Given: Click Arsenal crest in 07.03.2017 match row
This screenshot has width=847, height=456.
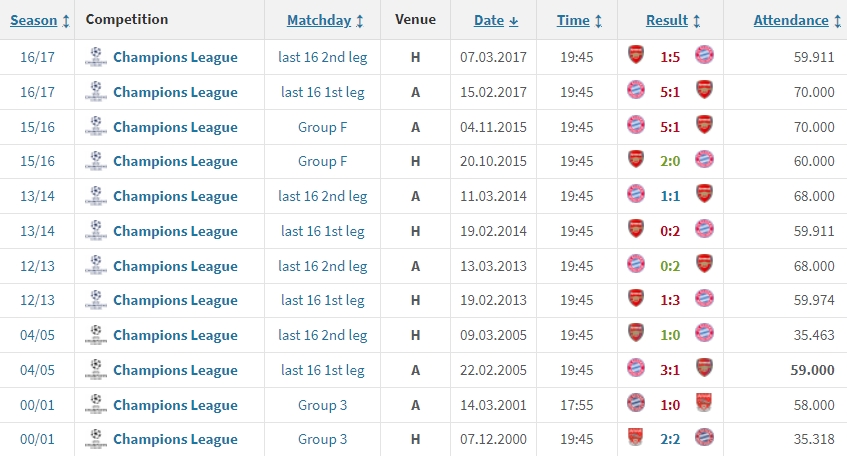Looking at the screenshot, I should point(635,57).
